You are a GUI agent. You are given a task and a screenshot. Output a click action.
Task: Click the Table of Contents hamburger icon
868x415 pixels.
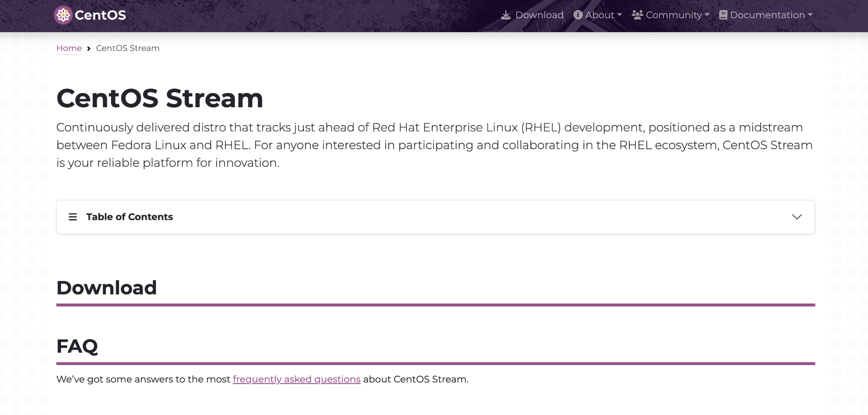pos(73,217)
